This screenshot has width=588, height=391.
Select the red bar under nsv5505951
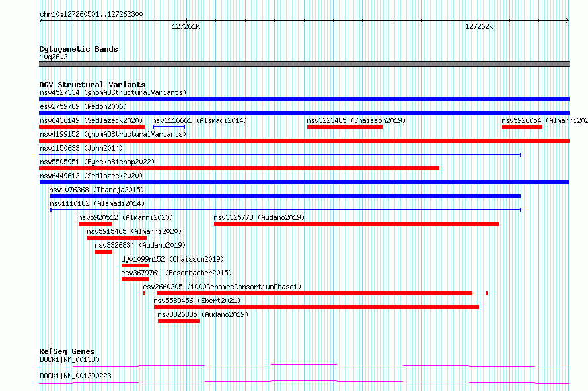(x=239, y=168)
